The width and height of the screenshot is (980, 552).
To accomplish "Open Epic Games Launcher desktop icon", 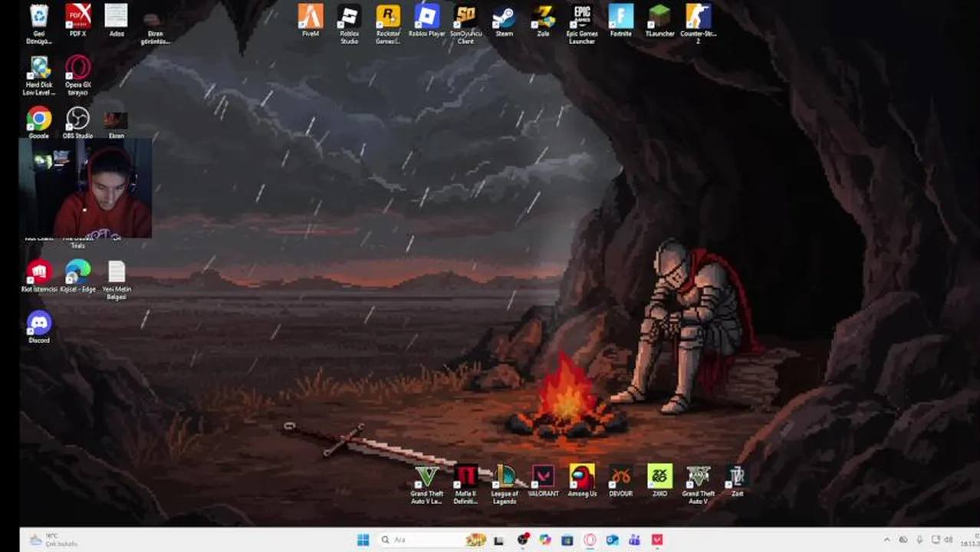I will point(582,24).
